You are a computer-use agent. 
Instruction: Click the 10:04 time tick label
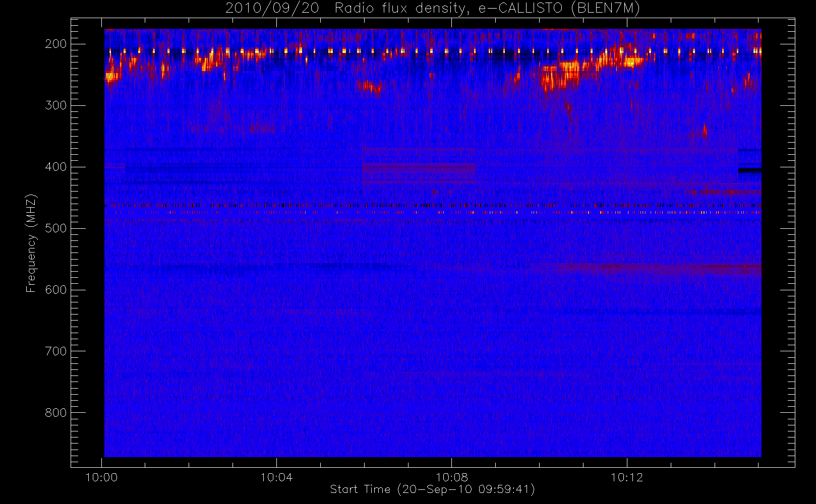[276, 477]
